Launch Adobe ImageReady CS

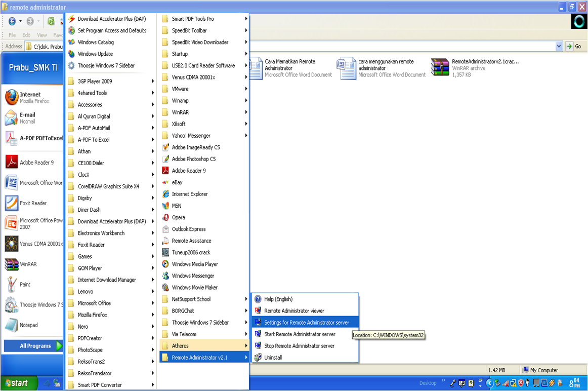(x=204, y=147)
